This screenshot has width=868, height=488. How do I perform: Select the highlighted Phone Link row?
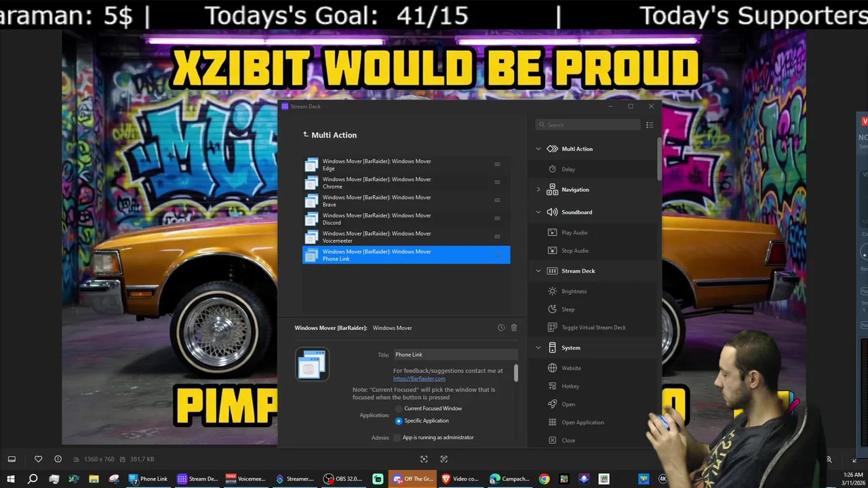click(406, 255)
